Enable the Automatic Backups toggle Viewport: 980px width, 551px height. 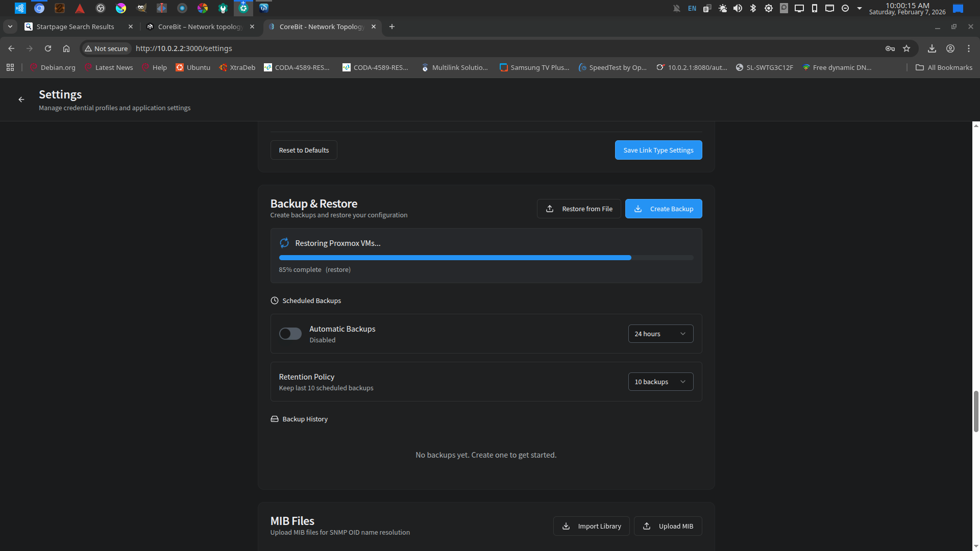290,334
